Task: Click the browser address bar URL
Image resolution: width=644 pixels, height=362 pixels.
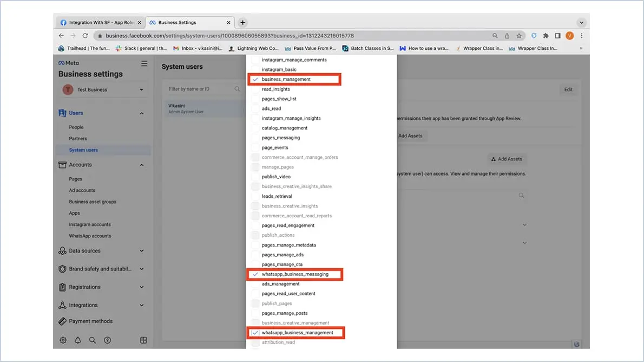Action: click(x=229, y=36)
